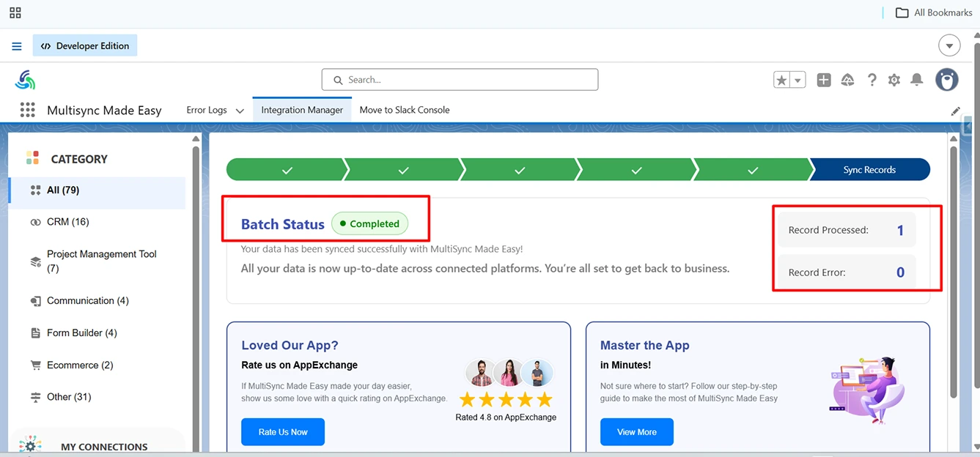Open the Setup gear icon
This screenshot has height=457, width=980.
click(x=894, y=81)
